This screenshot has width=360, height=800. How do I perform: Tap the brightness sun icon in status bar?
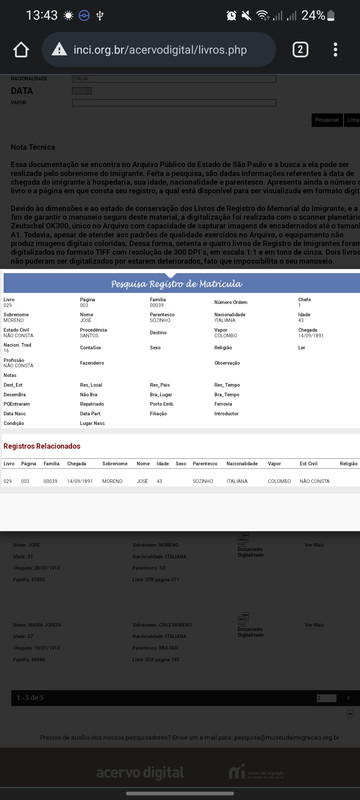click(x=68, y=15)
